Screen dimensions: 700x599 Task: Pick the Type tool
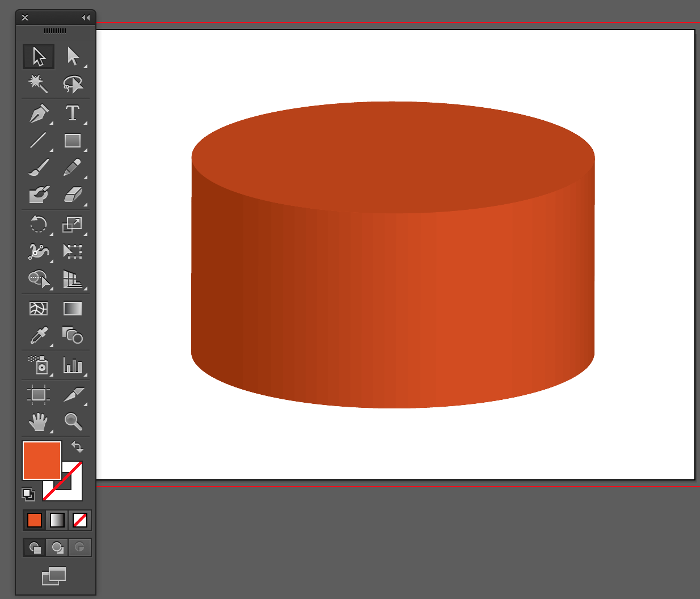tap(73, 113)
